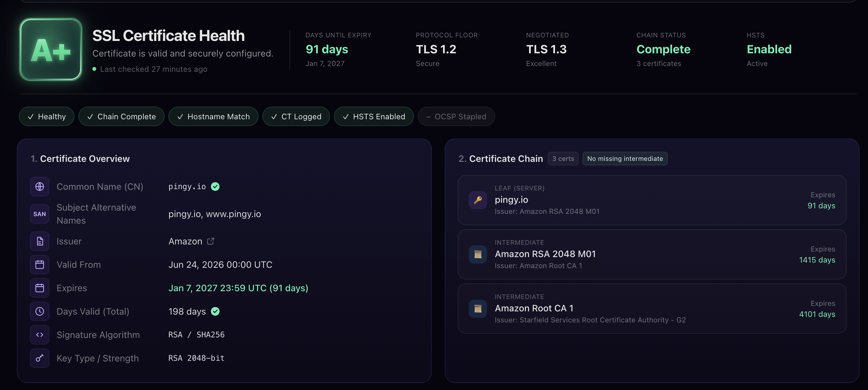
Task: Click the 1415 days expiry text
Action: (x=817, y=260)
